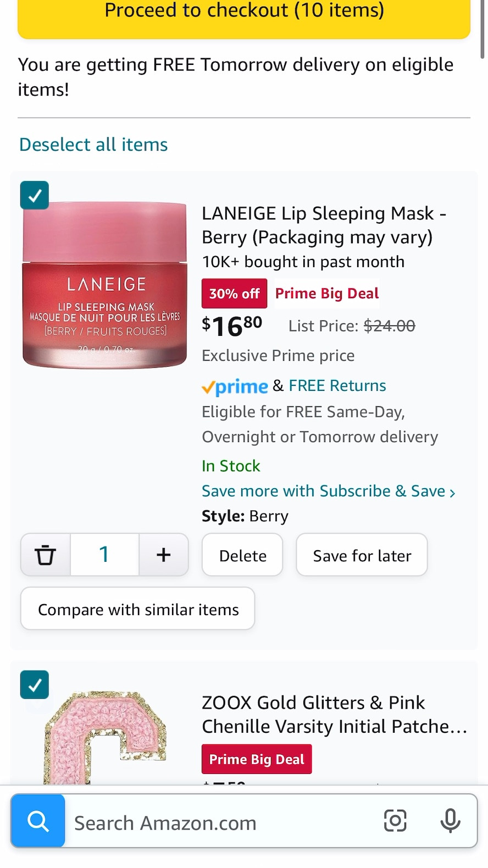Tap the plus icon to increase quantity

coord(164,555)
